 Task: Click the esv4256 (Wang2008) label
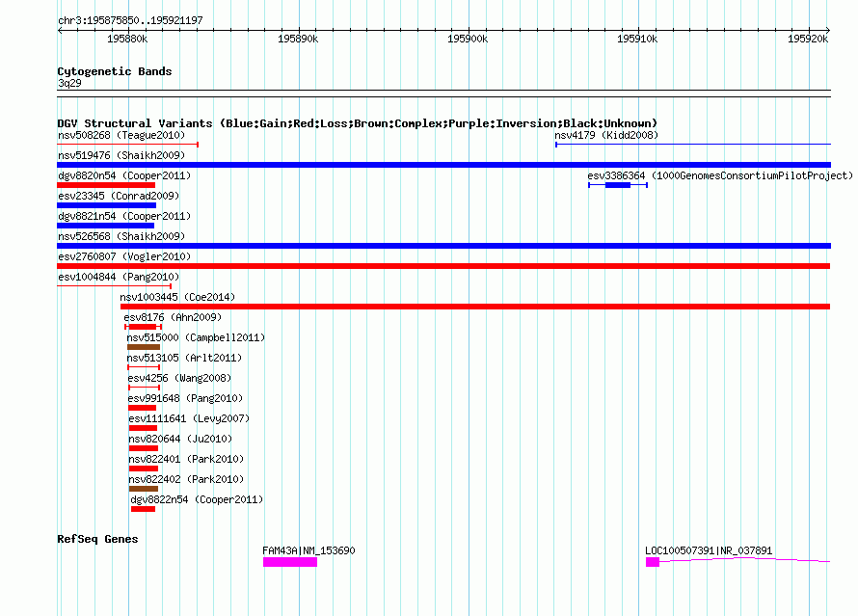click(x=179, y=378)
